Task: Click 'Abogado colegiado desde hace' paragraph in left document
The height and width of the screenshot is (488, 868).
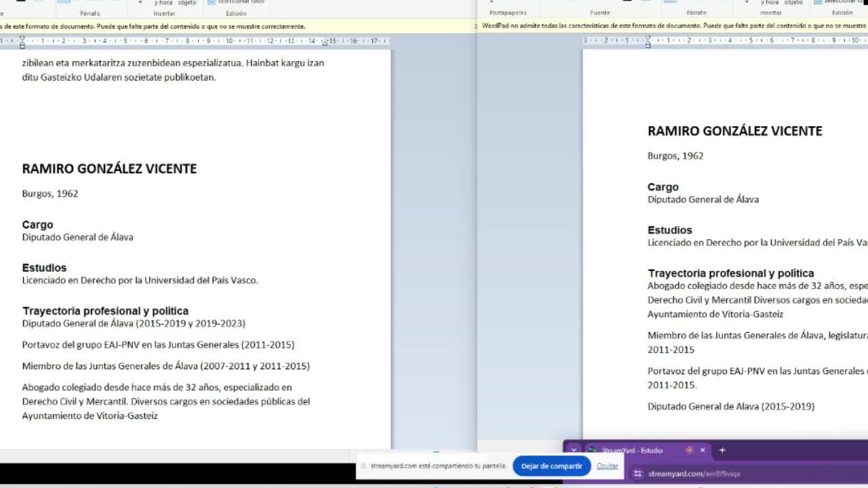Action: (x=166, y=401)
